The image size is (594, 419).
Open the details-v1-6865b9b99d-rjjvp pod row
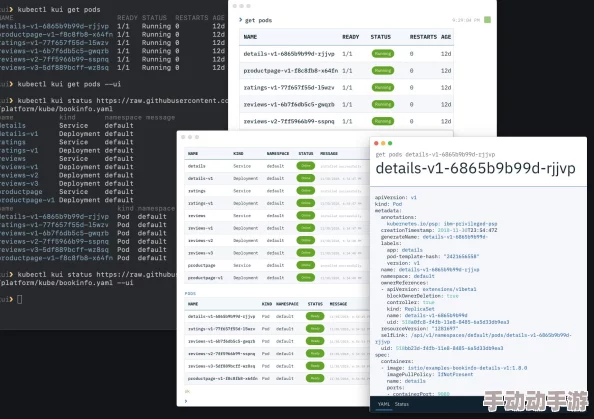point(346,54)
